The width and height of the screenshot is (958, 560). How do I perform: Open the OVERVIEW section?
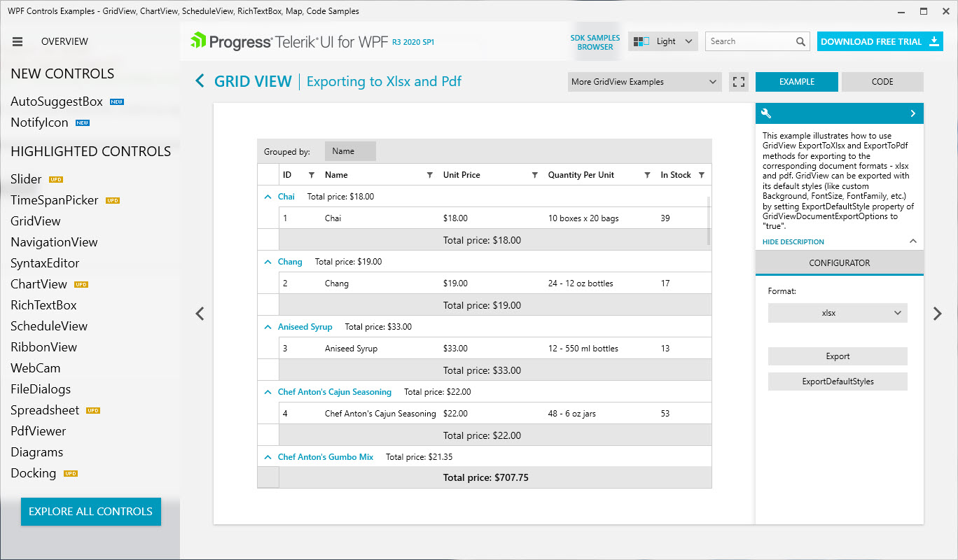(64, 42)
